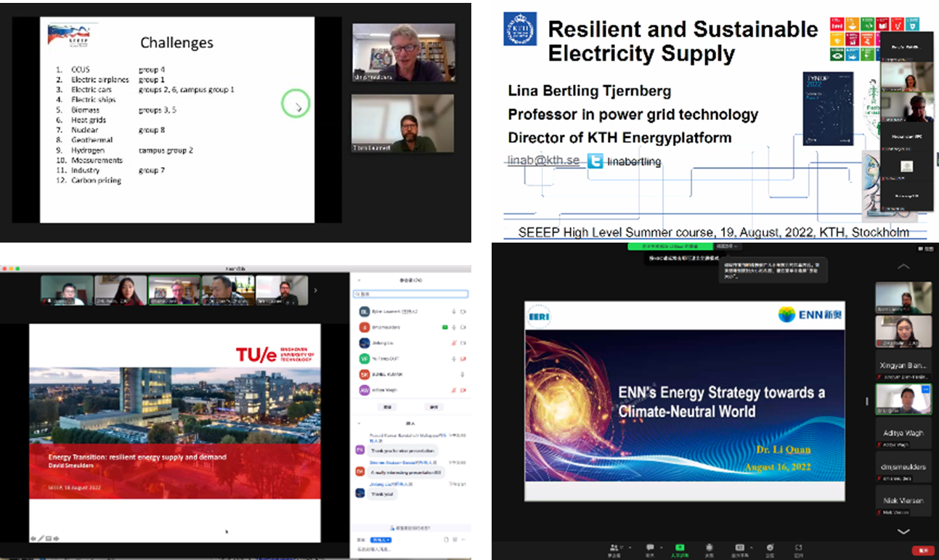Select Li Quan's highlighted video thumbnail
Viewport: 939px width, 560px height.
click(903, 399)
